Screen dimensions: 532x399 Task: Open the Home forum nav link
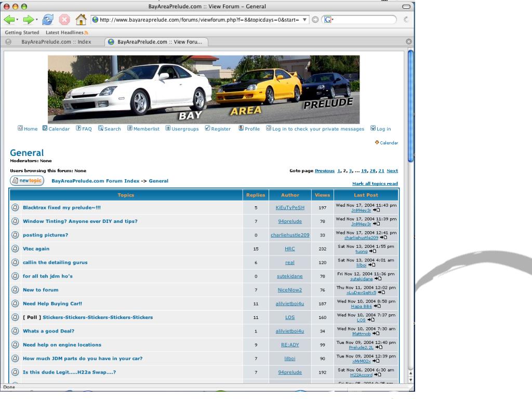(x=28, y=129)
